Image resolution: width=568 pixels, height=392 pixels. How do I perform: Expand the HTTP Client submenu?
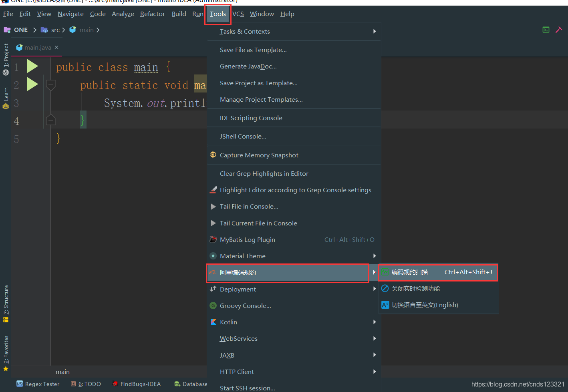[x=294, y=372]
